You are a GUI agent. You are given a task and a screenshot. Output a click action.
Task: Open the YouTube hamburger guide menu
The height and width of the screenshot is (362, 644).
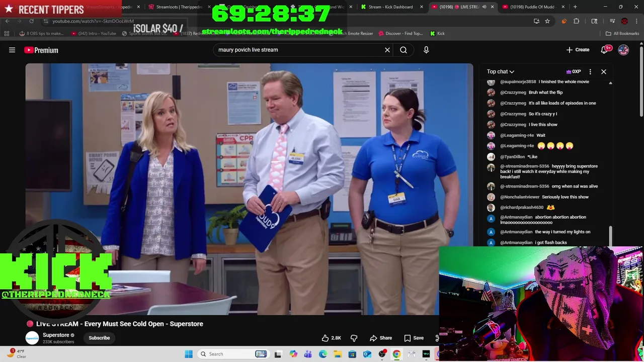coord(12,50)
